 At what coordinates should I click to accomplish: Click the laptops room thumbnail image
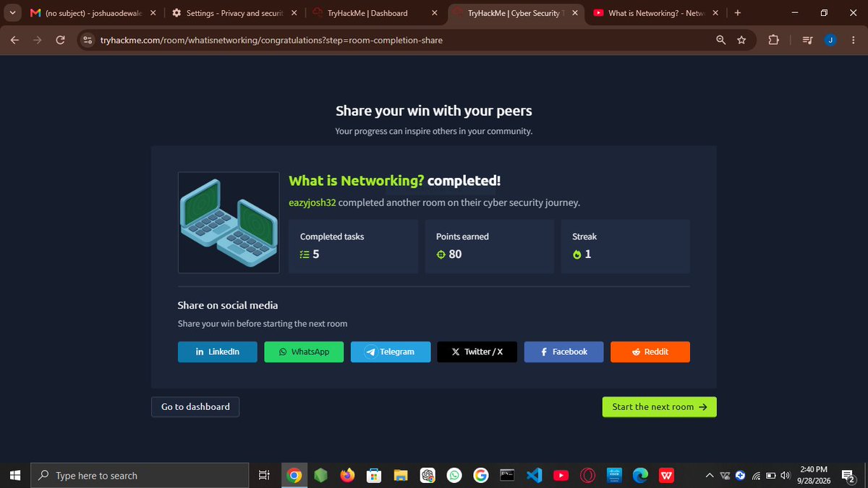point(229,223)
